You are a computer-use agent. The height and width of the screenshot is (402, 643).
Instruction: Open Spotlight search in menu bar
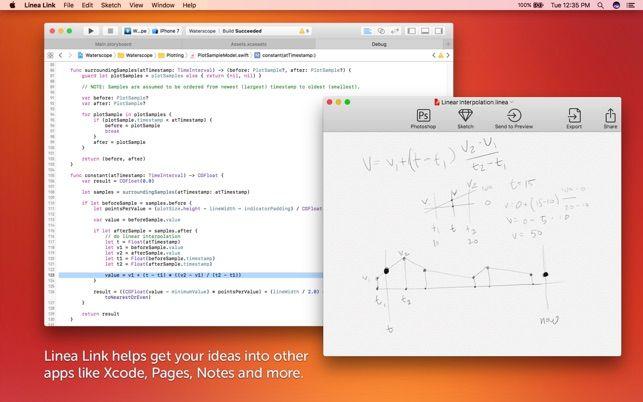click(600, 5)
